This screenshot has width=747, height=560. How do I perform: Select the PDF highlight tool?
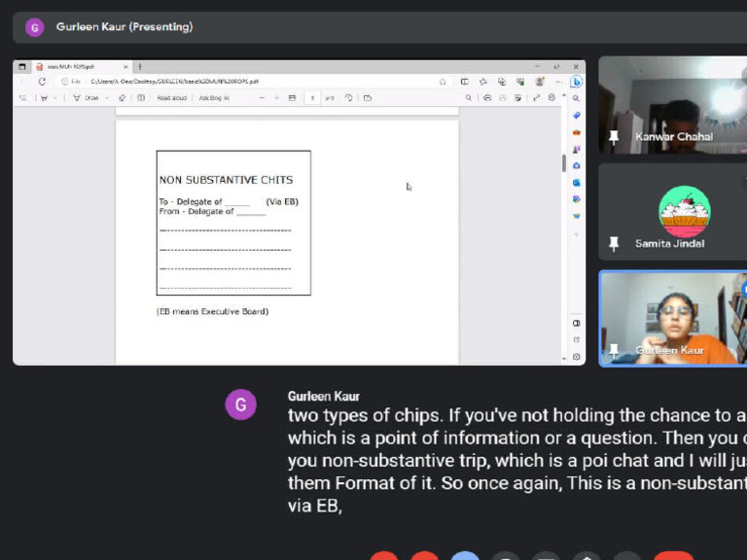[x=45, y=97]
